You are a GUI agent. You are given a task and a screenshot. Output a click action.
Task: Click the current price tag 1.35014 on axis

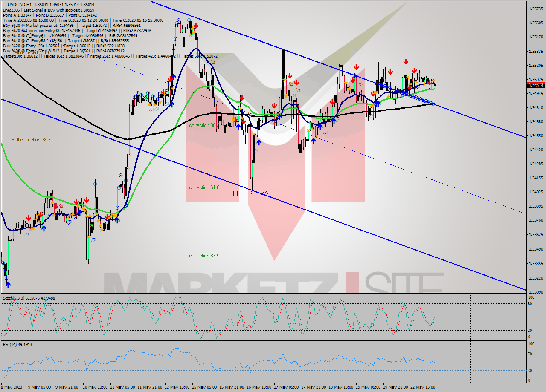coord(536,86)
